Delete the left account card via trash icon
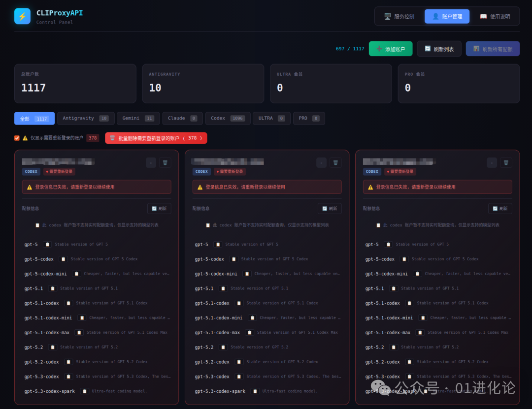This screenshot has width=532, height=409. tap(165, 163)
